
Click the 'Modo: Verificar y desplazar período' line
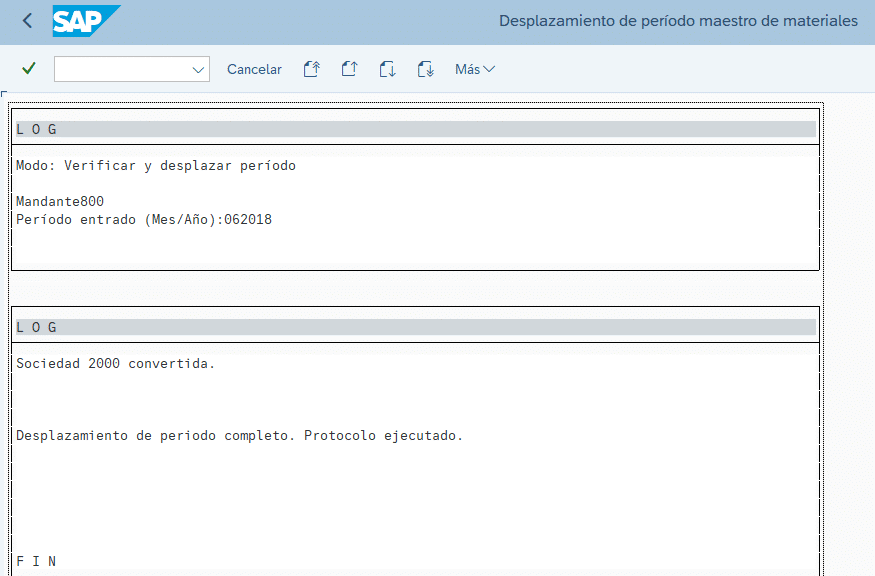[156, 165]
